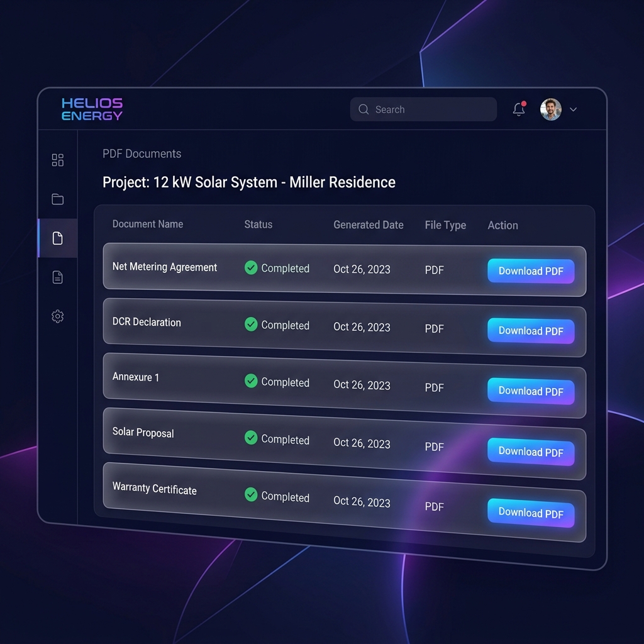644x644 pixels.
Task: Select the Annexure 1 name
Action: click(136, 377)
